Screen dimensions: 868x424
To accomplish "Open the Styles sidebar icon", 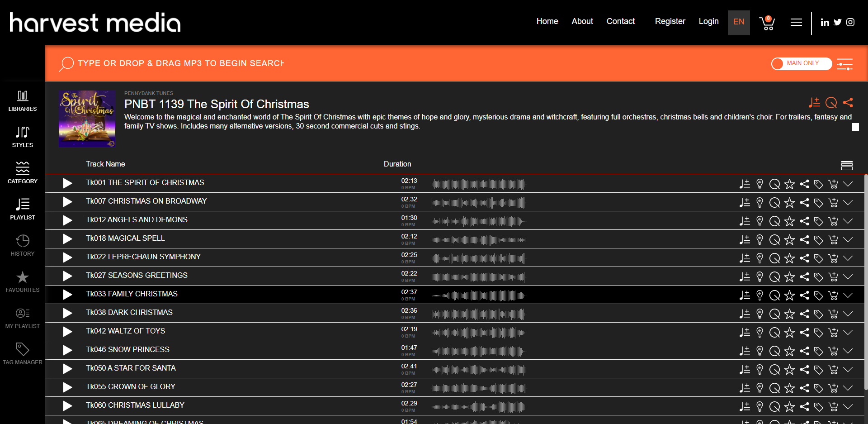I will pyautogui.click(x=22, y=137).
